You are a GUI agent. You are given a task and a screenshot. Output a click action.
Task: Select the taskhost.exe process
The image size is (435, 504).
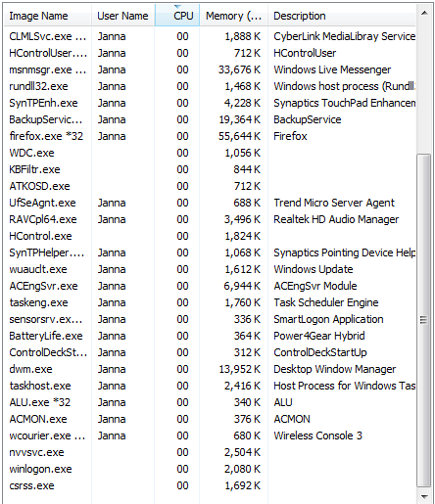point(210,386)
